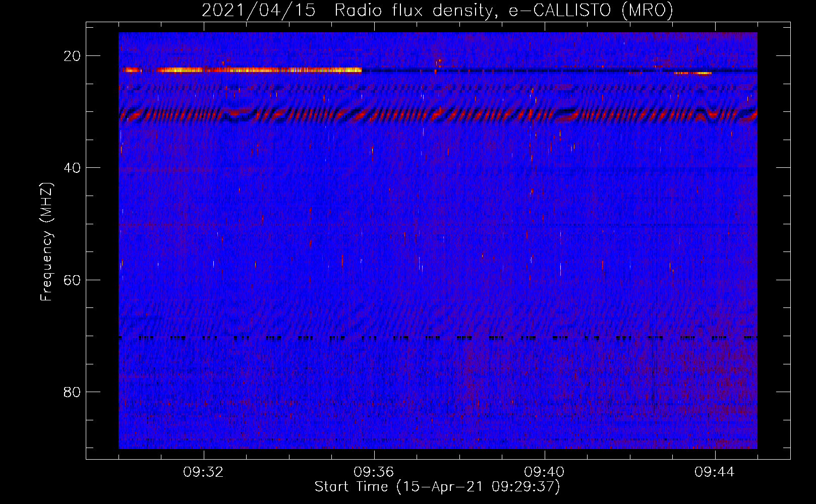Click the bright yellow emission band near 23 MHz
This screenshot has width=816, height=504.
tap(242, 70)
